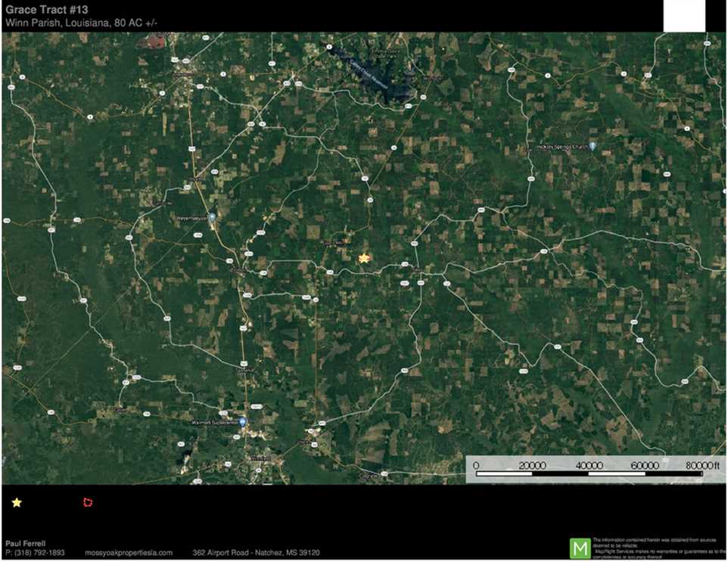Click the 20000 mark on scale bar
The image size is (728, 562).
532,465
